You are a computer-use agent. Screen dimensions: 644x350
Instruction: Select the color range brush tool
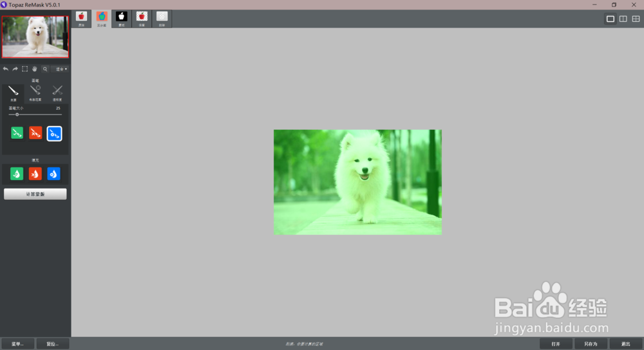(x=35, y=93)
